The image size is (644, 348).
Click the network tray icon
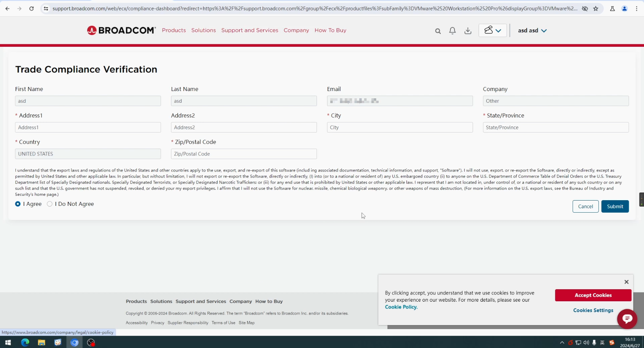(578, 343)
